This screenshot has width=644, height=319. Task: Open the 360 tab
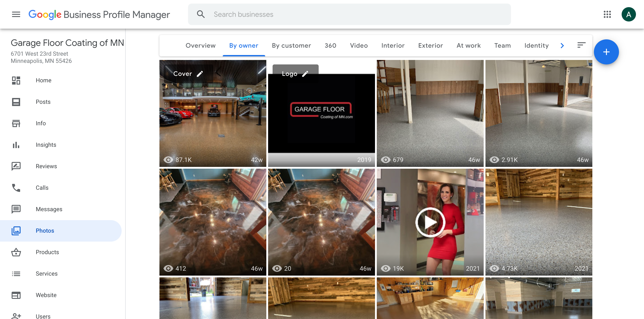click(x=330, y=46)
